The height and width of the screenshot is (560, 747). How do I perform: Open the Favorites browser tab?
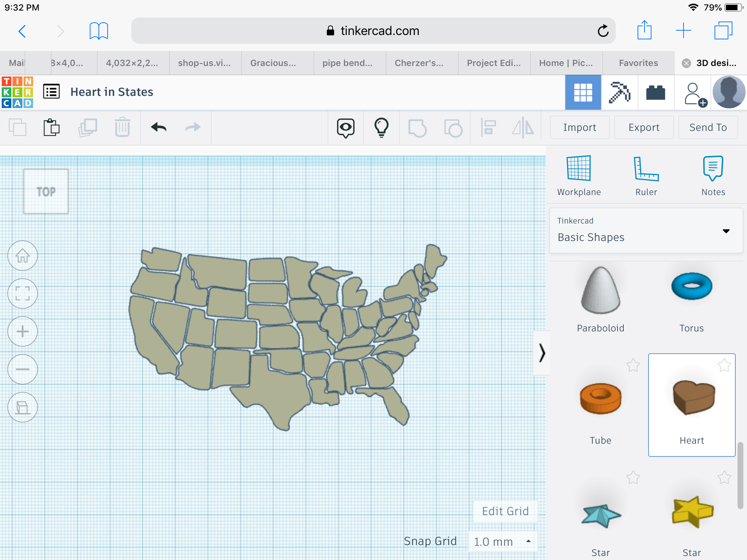638,63
